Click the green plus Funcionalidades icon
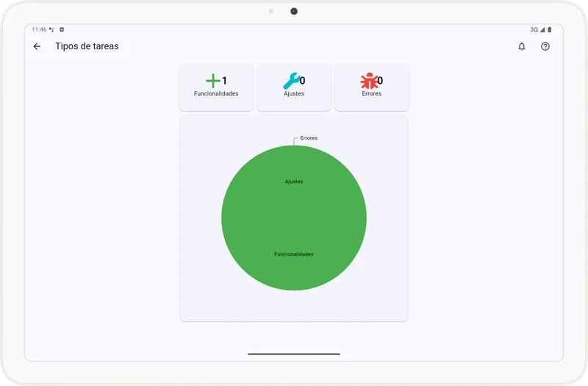588x386 pixels. (212, 81)
